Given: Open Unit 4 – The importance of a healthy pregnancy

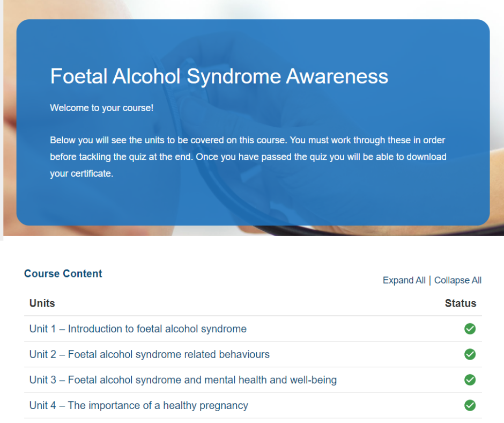Looking at the screenshot, I should pyautogui.click(x=138, y=405).
